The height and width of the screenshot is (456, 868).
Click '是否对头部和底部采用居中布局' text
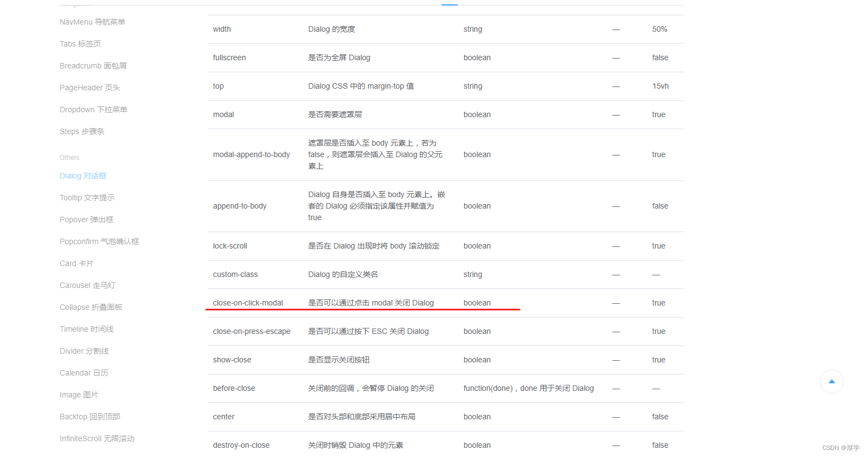pos(362,417)
